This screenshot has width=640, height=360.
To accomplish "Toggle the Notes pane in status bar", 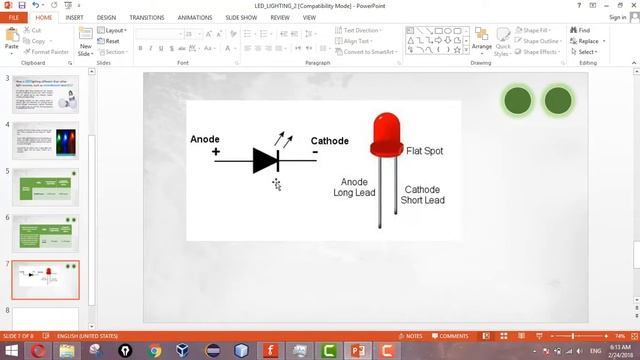I will (x=410, y=336).
